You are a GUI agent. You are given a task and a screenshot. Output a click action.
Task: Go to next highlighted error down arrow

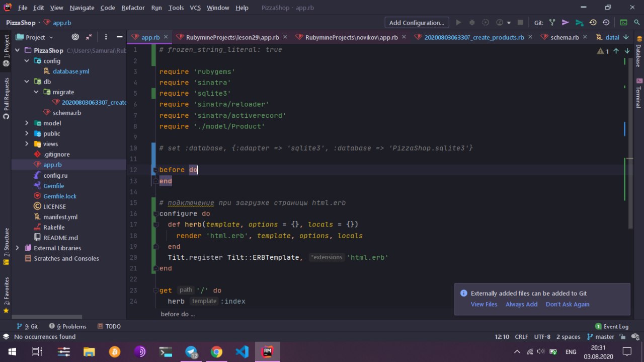pyautogui.click(x=627, y=51)
